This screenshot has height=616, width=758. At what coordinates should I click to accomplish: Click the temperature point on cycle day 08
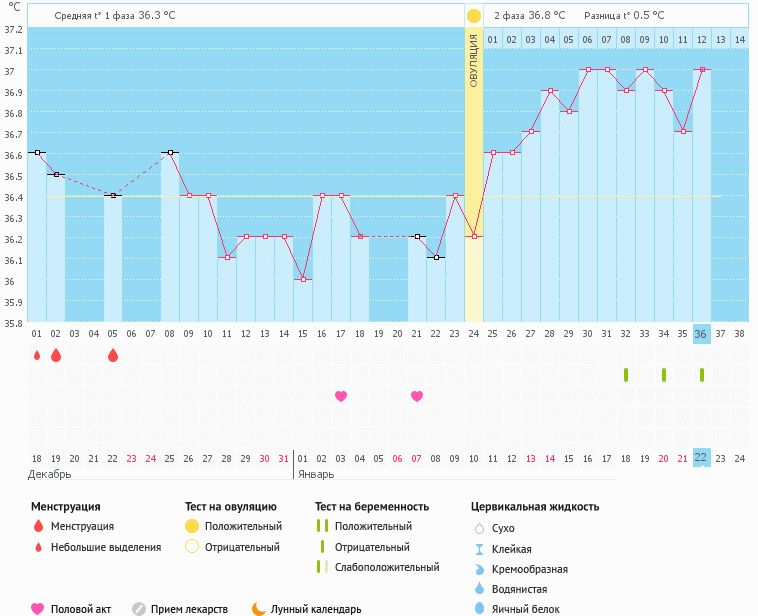170,152
